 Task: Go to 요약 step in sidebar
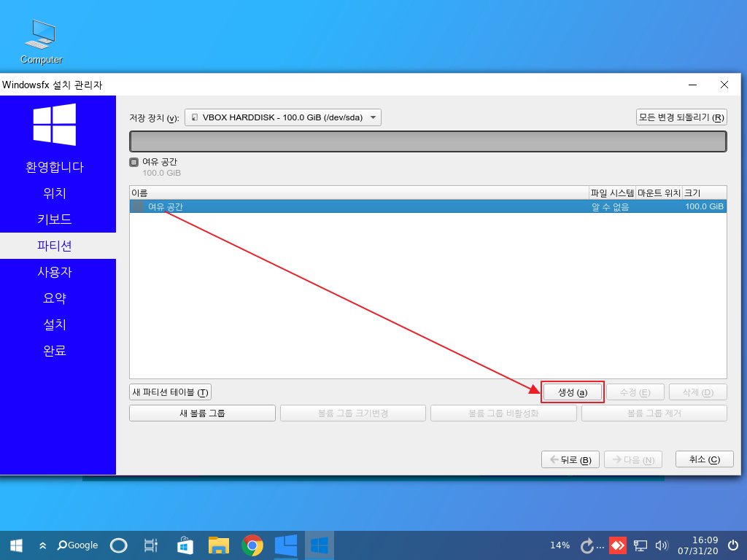click(x=54, y=298)
